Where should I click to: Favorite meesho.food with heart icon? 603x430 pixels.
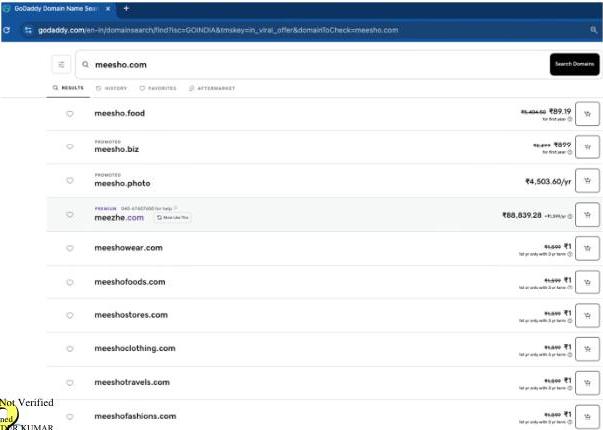pyautogui.click(x=70, y=114)
